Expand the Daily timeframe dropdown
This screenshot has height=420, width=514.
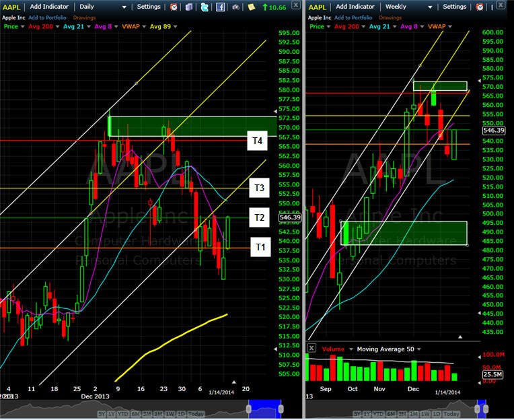(124, 7)
